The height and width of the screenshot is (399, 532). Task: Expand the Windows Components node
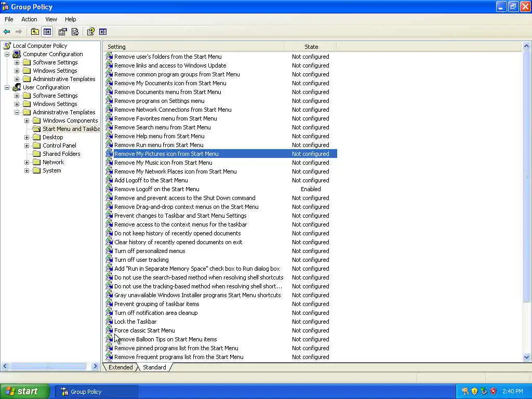pyautogui.click(x=26, y=121)
